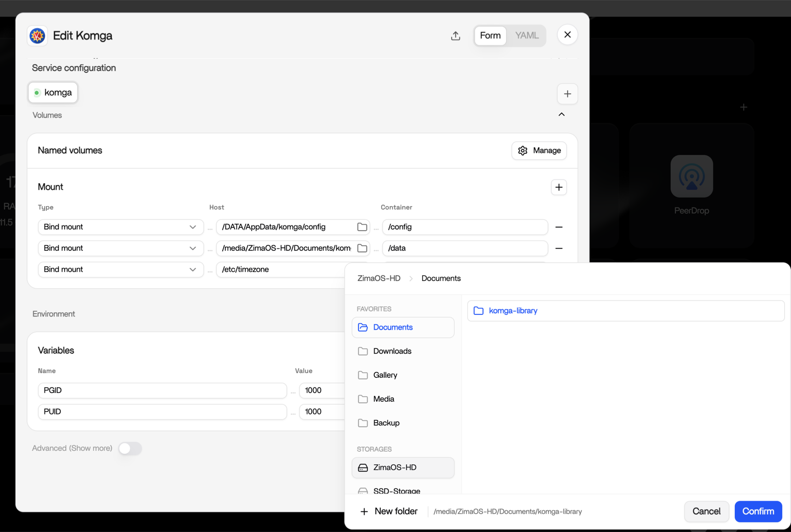Select Gallery in Favorites
Image resolution: width=791 pixels, height=532 pixels.
(x=403, y=375)
